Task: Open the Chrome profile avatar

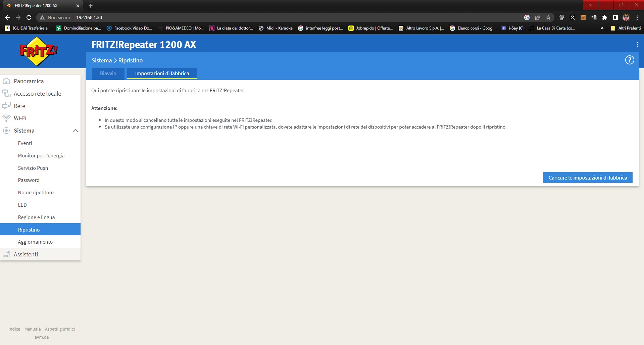Action: (x=626, y=17)
